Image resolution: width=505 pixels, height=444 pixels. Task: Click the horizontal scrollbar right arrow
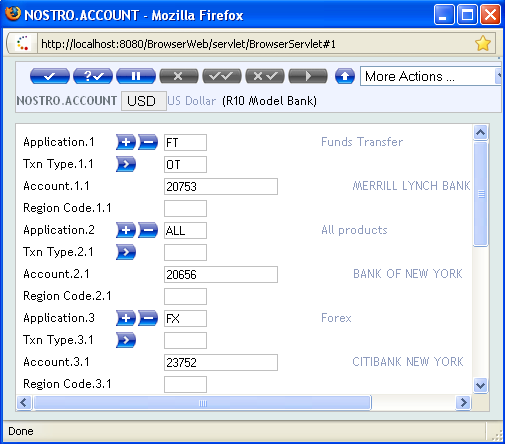pos(463,403)
